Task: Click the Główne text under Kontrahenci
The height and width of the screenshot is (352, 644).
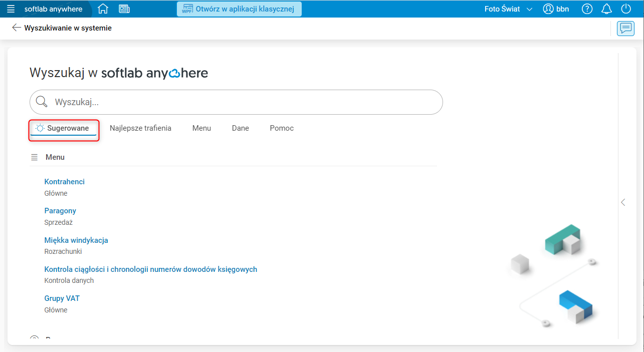Action: (x=56, y=193)
